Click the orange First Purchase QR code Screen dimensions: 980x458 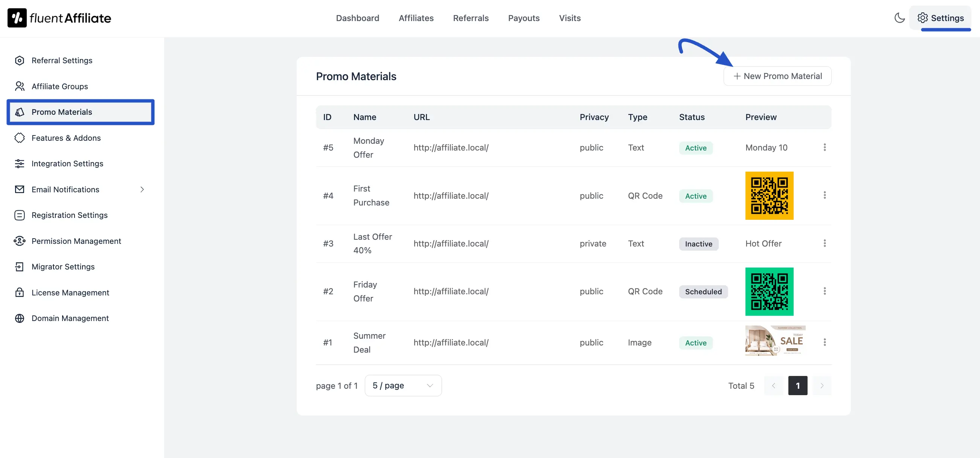[769, 196]
